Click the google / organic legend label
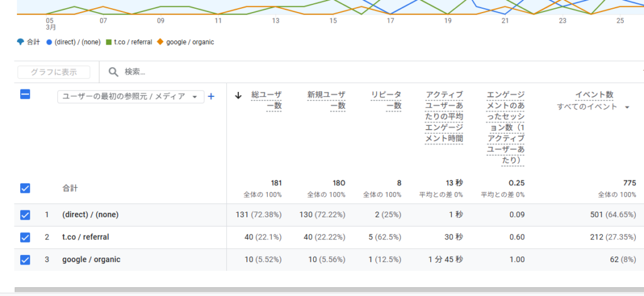Screen dimensions: 644x296 (190, 42)
